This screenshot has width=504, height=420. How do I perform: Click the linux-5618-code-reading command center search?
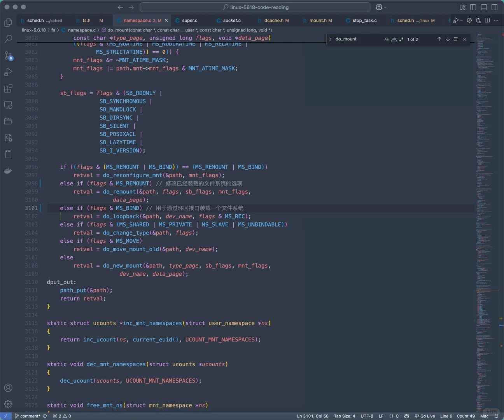255,7
